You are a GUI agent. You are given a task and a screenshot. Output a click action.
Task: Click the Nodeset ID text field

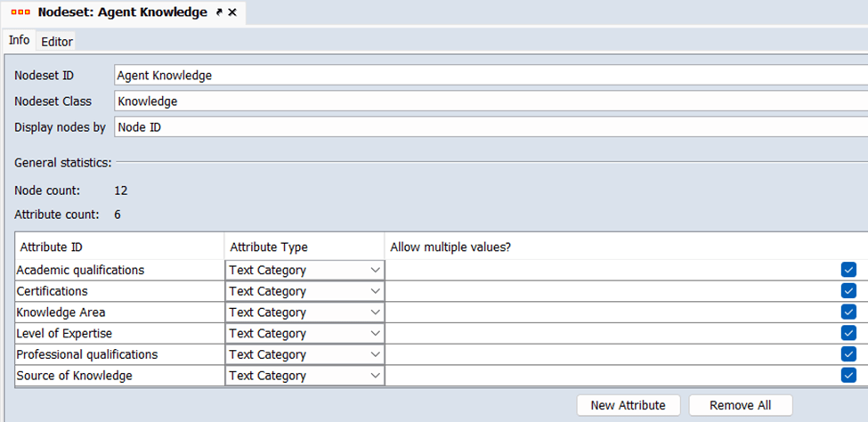[x=490, y=76]
